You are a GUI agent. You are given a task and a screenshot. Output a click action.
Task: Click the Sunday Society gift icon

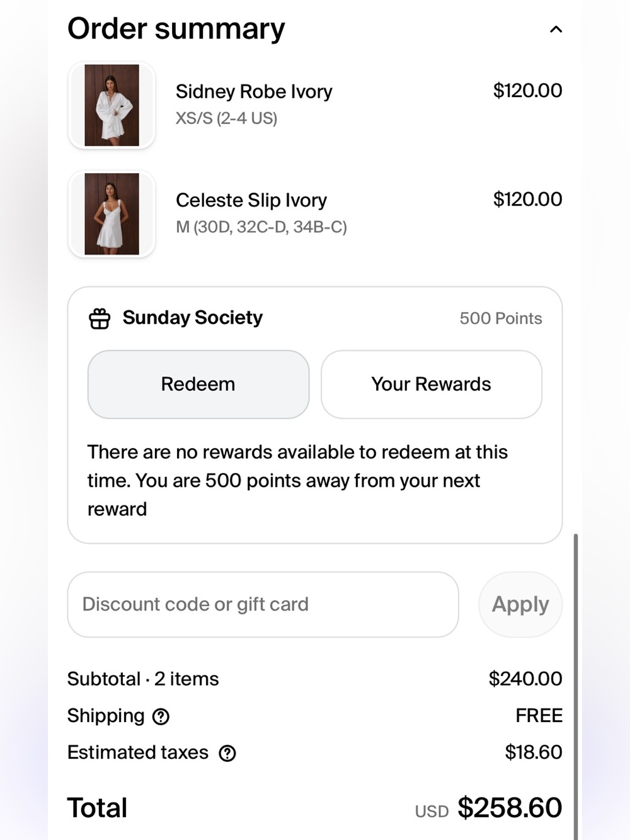click(x=100, y=319)
